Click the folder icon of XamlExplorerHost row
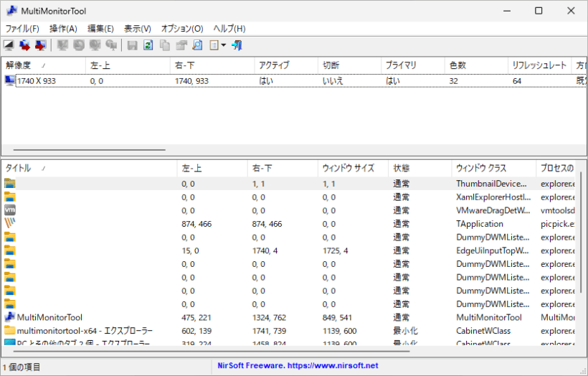This screenshot has width=588, height=376. pyautogui.click(x=10, y=197)
